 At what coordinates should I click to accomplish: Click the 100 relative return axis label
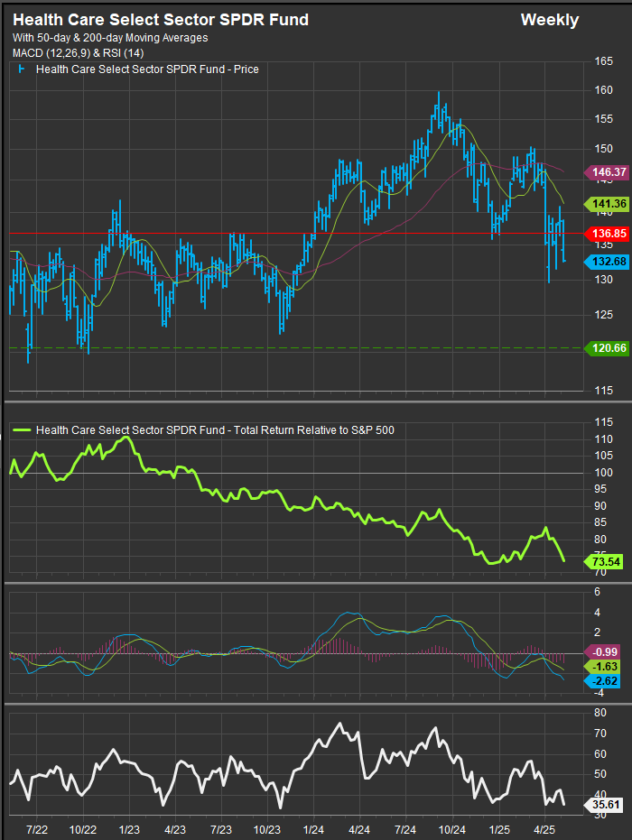(604, 473)
